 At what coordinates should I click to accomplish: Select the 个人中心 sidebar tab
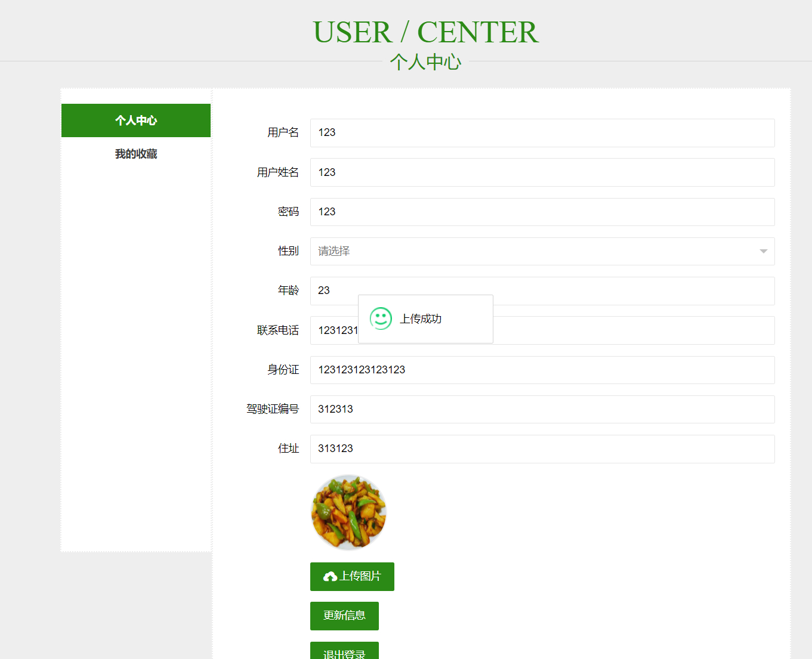point(136,120)
